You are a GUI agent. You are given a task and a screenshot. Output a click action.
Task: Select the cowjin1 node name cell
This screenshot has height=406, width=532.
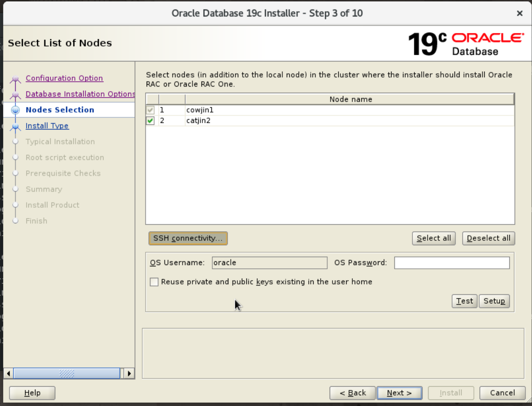349,110
